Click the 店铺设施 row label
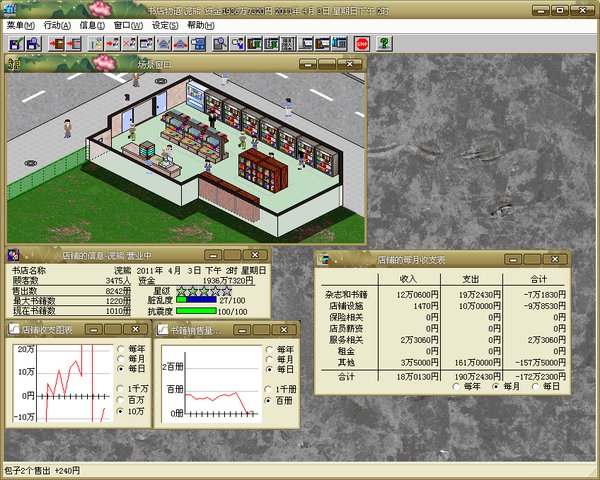Screen dimensions: 600x480 tap(346, 306)
